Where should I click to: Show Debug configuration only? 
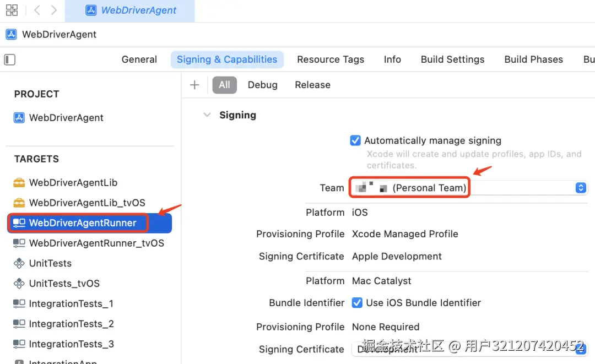tap(263, 85)
